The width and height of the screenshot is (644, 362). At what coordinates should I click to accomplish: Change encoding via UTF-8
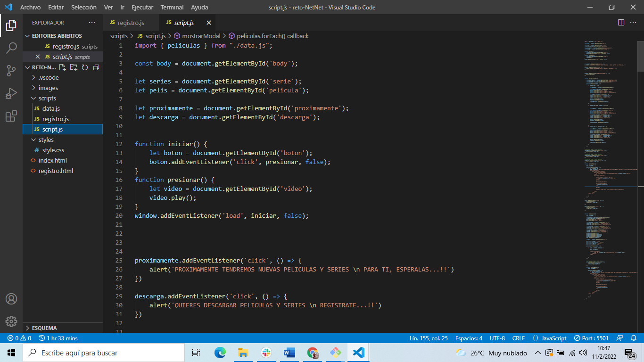(497, 338)
